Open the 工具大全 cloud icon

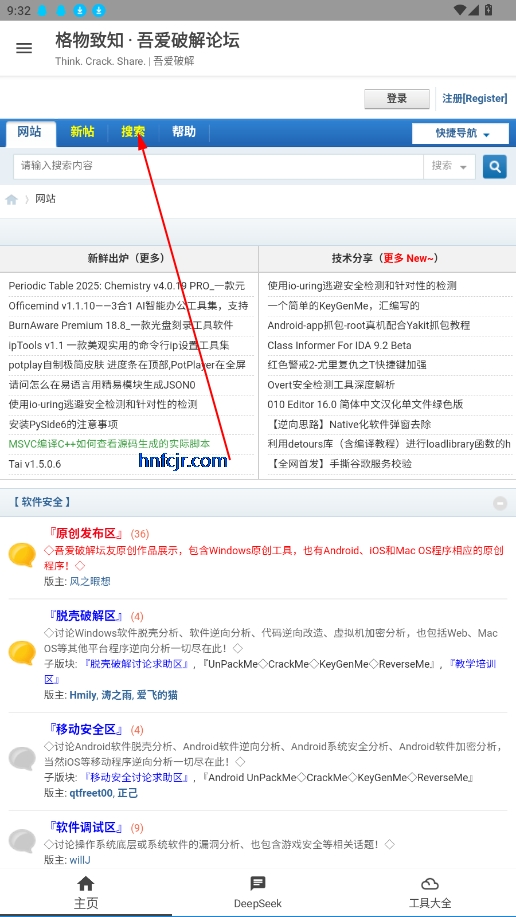[x=429, y=883]
